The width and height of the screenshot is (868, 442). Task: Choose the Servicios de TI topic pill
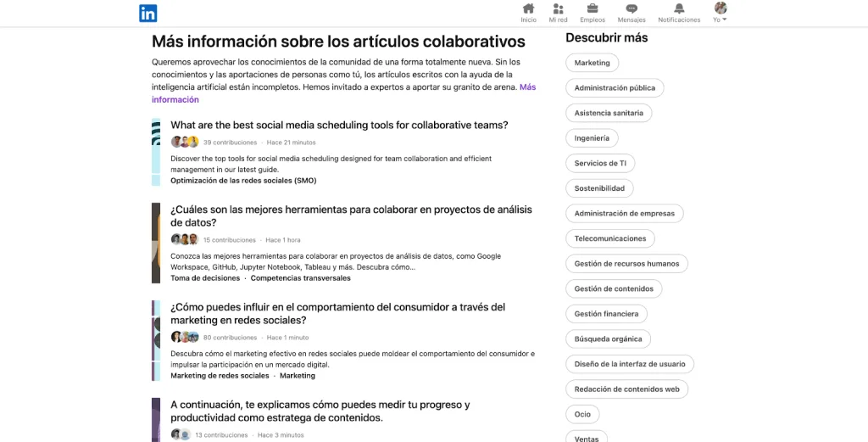600,163
